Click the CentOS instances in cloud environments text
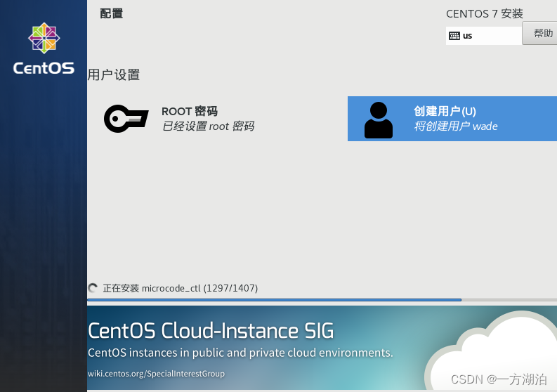This screenshot has width=557, height=392. tap(240, 353)
